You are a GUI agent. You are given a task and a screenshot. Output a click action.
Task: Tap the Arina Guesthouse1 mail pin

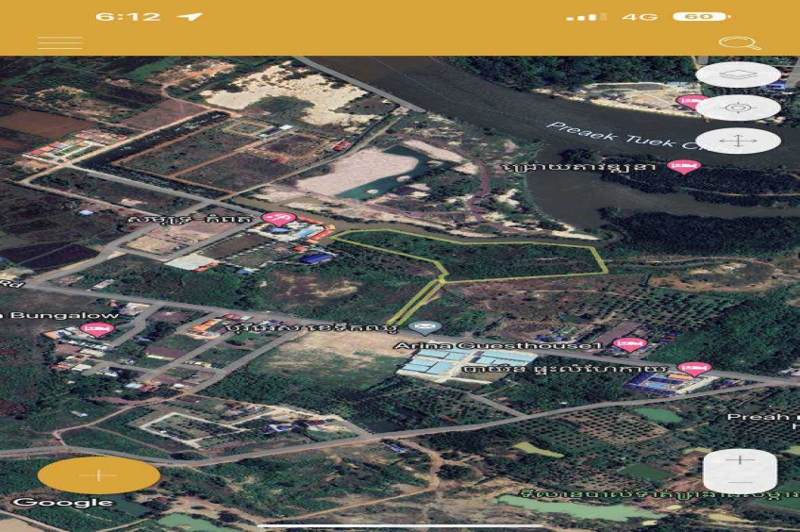tap(425, 327)
